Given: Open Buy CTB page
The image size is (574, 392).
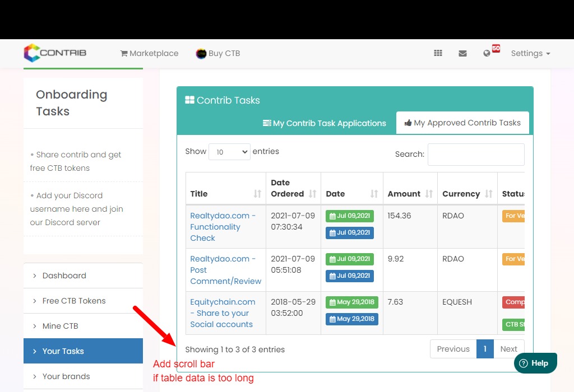Looking at the screenshot, I should pyautogui.click(x=218, y=53).
